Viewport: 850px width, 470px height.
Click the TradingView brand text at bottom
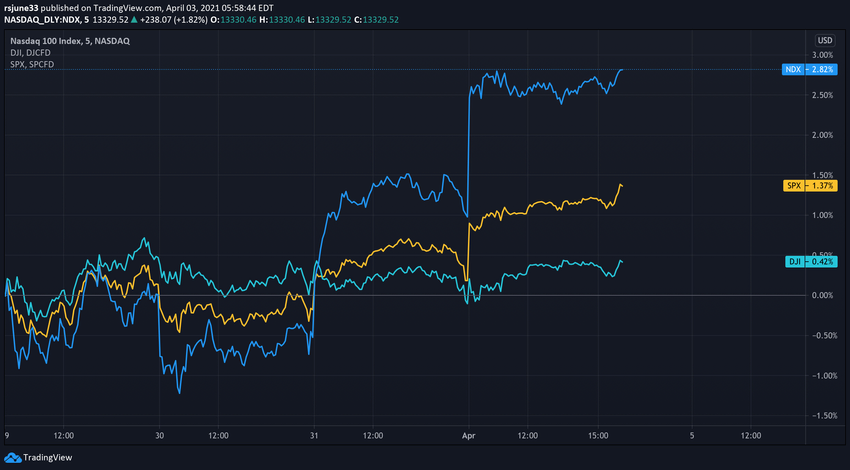pyautogui.click(x=48, y=458)
